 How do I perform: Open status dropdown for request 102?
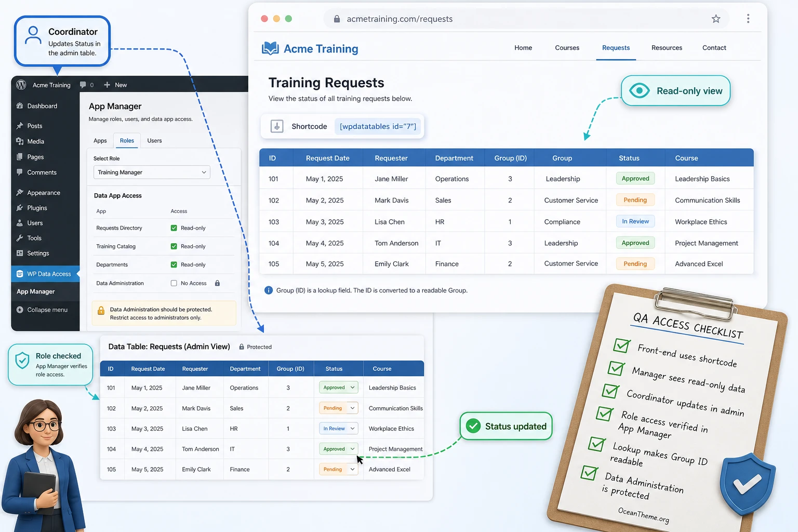[339, 408]
